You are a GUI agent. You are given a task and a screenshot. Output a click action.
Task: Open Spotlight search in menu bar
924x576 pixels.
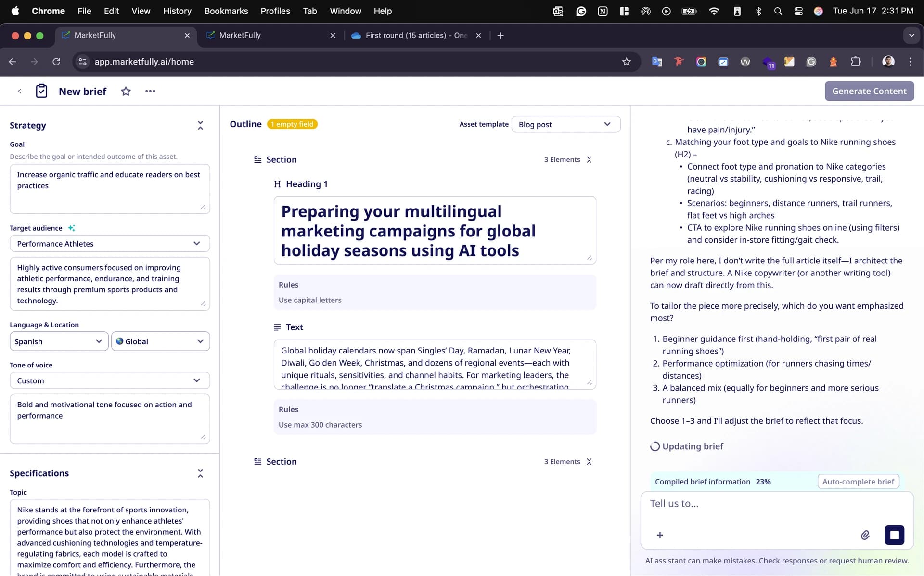click(x=778, y=11)
